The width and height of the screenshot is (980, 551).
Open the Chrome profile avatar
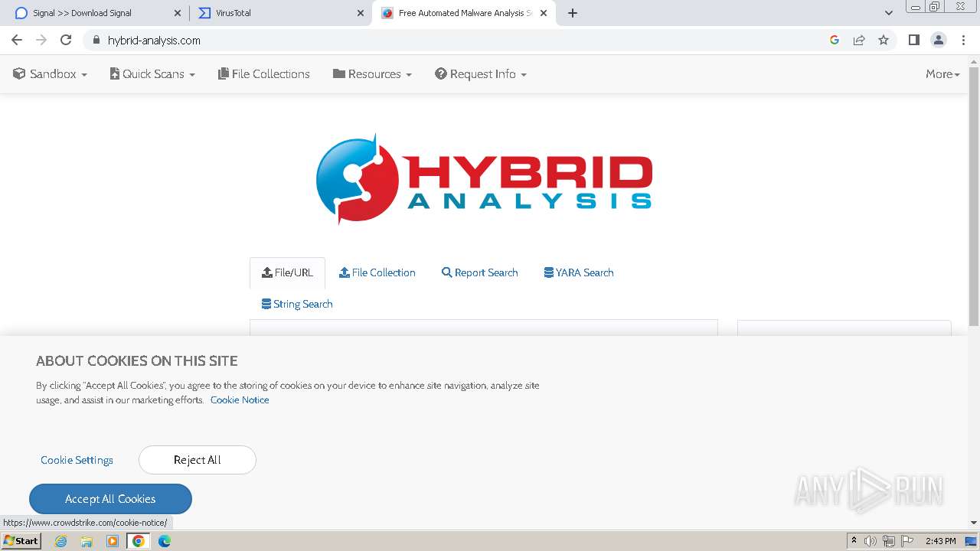click(939, 40)
